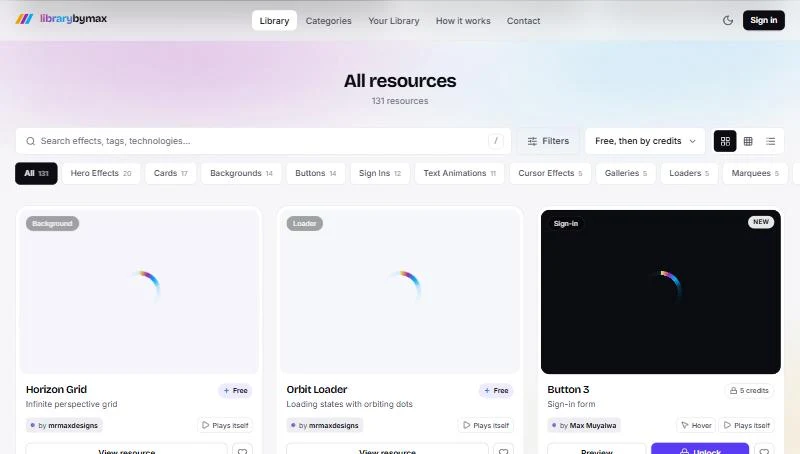Click the NEW badge on Button 3
This screenshot has height=454, width=800.
pyautogui.click(x=761, y=222)
